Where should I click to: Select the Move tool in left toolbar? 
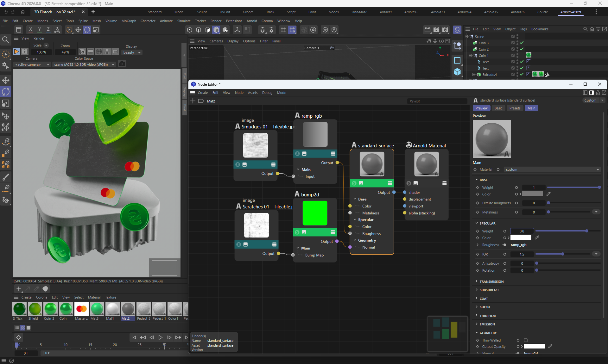pos(6,80)
